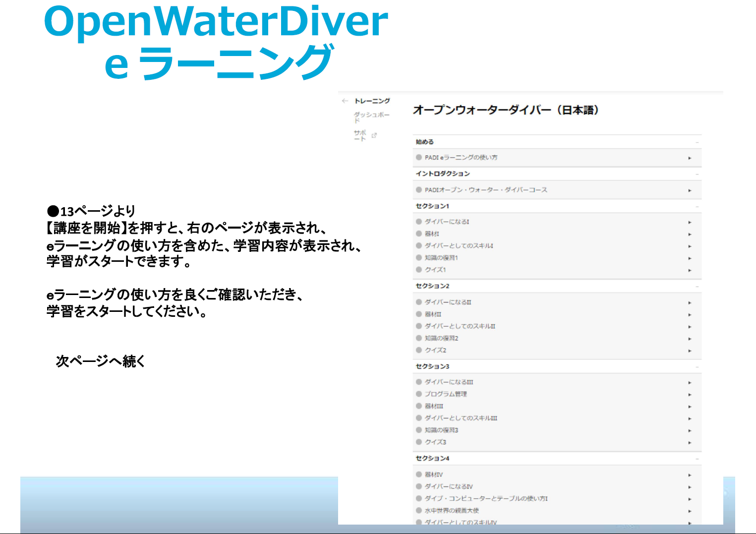Click the イントロダクション section heading
756x534 pixels.
[443, 174]
